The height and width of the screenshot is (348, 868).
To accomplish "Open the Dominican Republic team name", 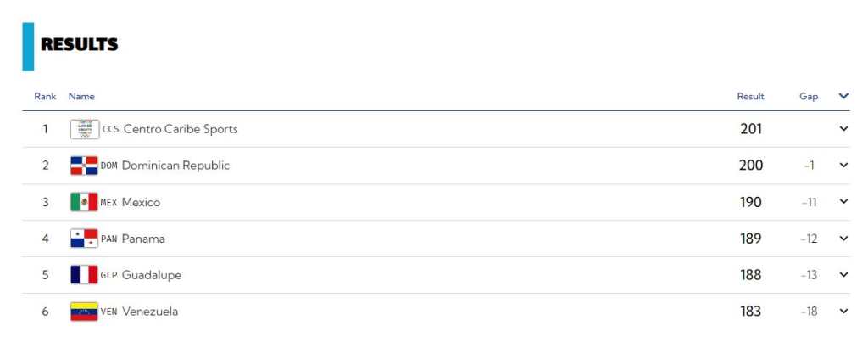I will tap(175, 166).
